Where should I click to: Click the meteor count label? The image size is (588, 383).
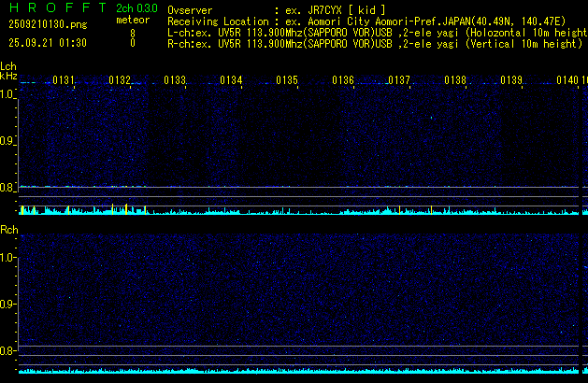(132, 20)
